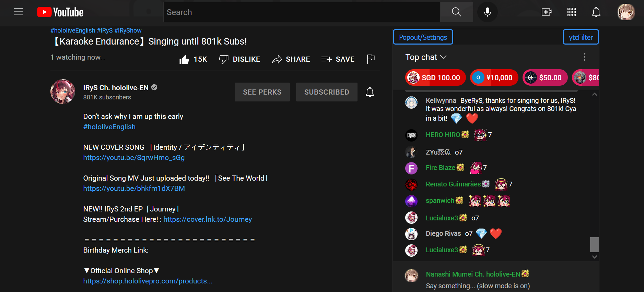
Task: Open Popout/Settings button
Action: 423,37
